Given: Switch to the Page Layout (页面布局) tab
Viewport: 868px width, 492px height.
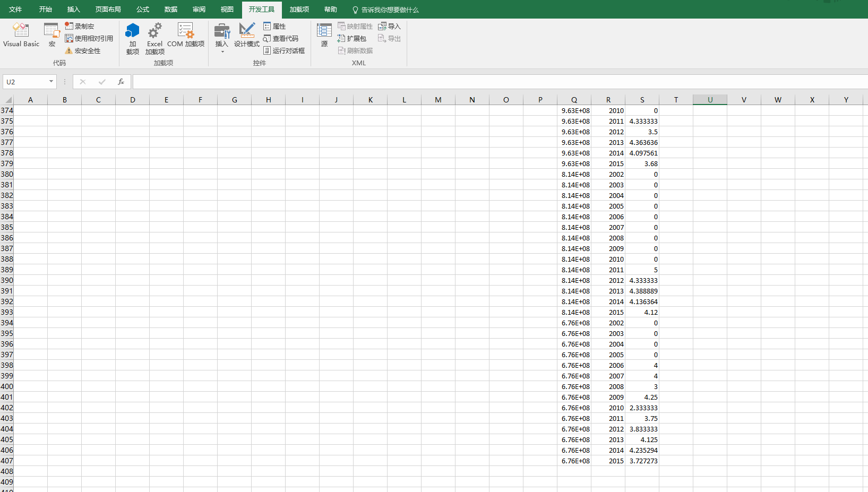Looking at the screenshot, I should click(x=108, y=10).
